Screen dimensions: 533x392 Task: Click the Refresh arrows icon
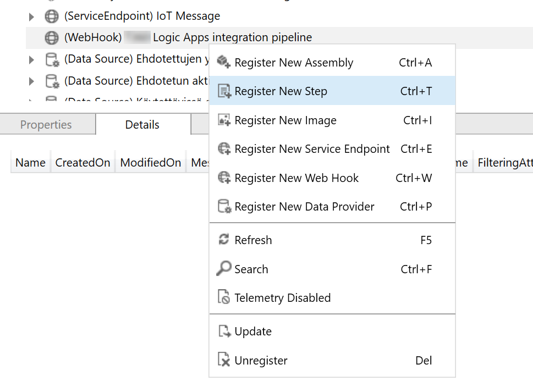pos(224,240)
